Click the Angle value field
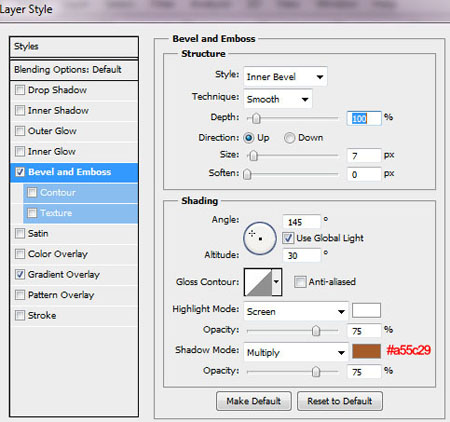This screenshot has width=450, height=422. (301, 222)
